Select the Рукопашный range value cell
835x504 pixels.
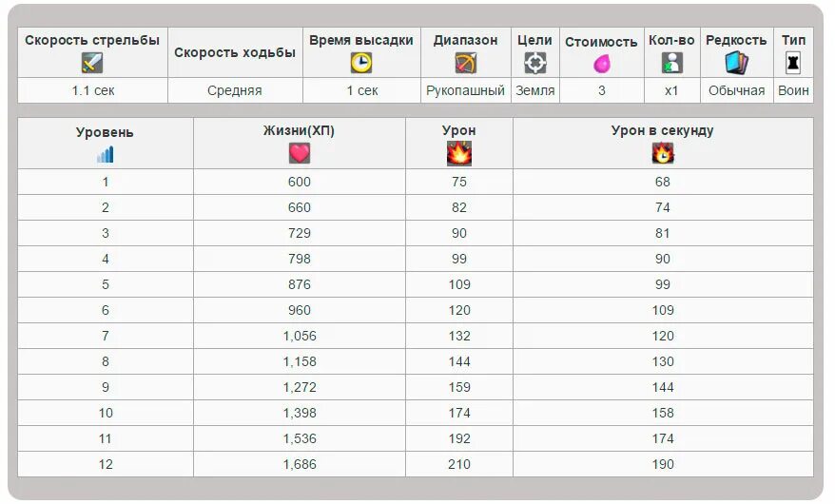click(465, 90)
